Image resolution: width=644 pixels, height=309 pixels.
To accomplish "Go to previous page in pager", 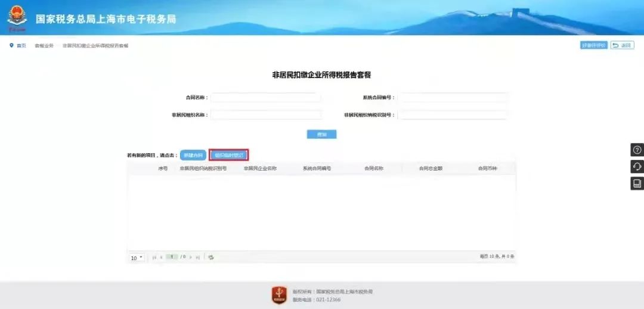I will 162,257.
